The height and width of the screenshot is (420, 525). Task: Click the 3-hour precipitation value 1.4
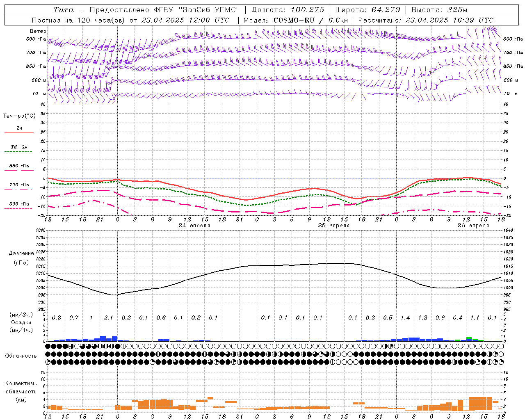point(405,317)
